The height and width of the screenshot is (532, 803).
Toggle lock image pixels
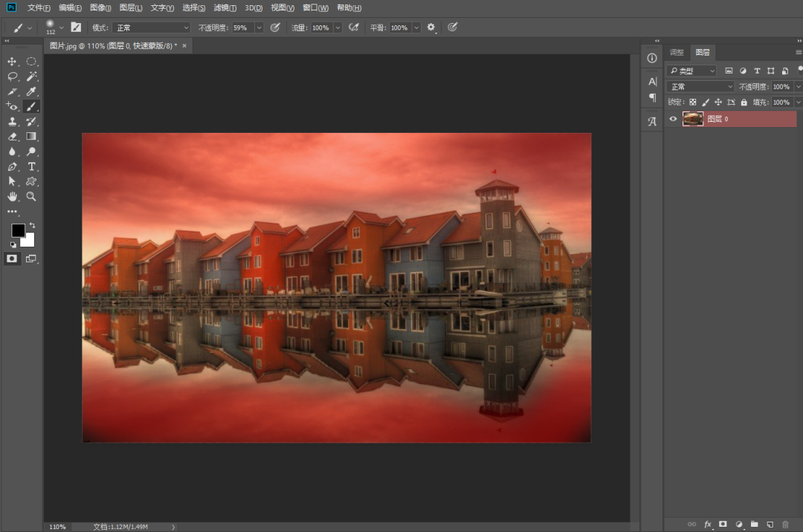[x=705, y=103]
